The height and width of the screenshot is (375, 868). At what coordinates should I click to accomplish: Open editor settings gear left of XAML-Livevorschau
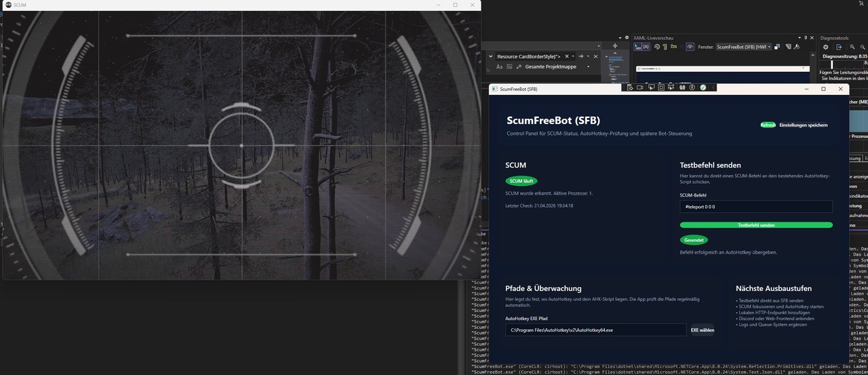(x=627, y=37)
